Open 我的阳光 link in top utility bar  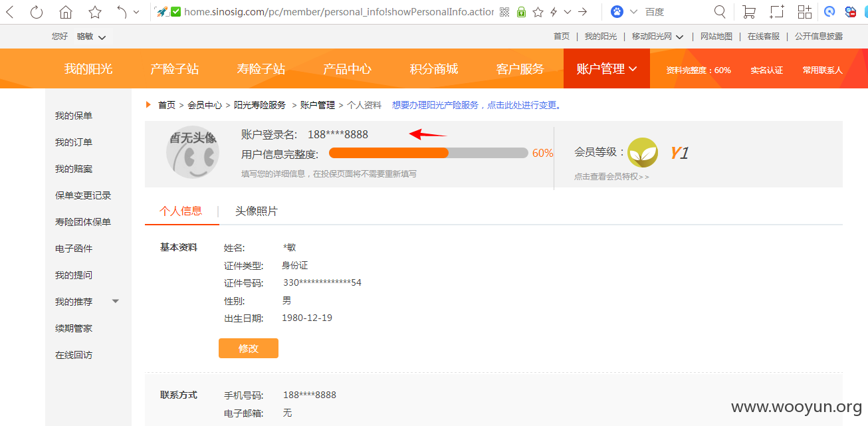(601, 37)
